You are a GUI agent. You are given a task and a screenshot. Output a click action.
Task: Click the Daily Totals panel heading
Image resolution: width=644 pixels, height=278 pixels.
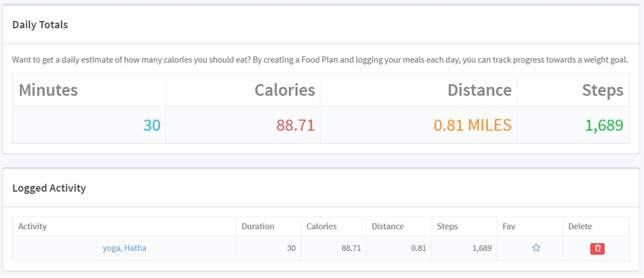[40, 24]
